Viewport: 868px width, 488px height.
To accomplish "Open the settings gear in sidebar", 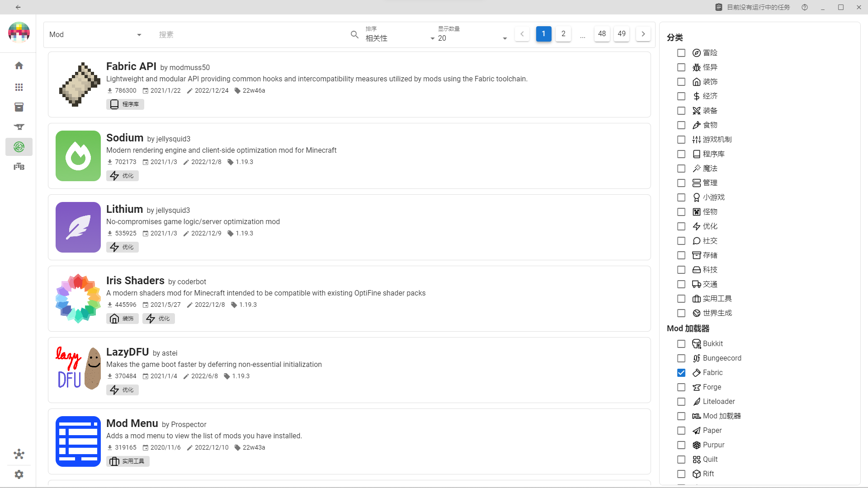I will [19, 474].
